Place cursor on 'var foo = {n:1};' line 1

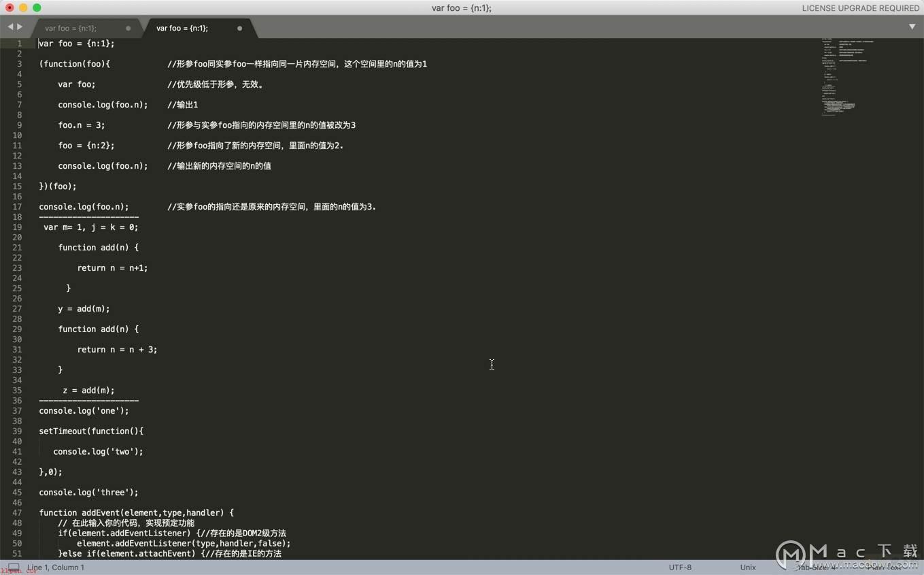coord(77,44)
